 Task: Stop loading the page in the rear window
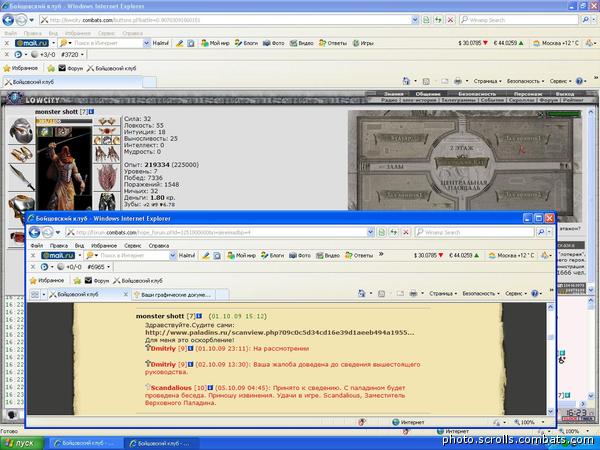pos(450,20)
